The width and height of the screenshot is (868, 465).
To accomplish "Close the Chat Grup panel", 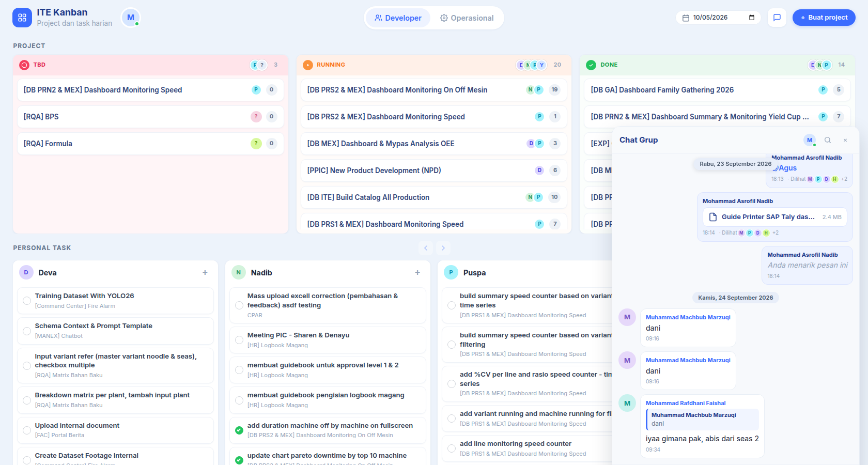I will 845,140.
